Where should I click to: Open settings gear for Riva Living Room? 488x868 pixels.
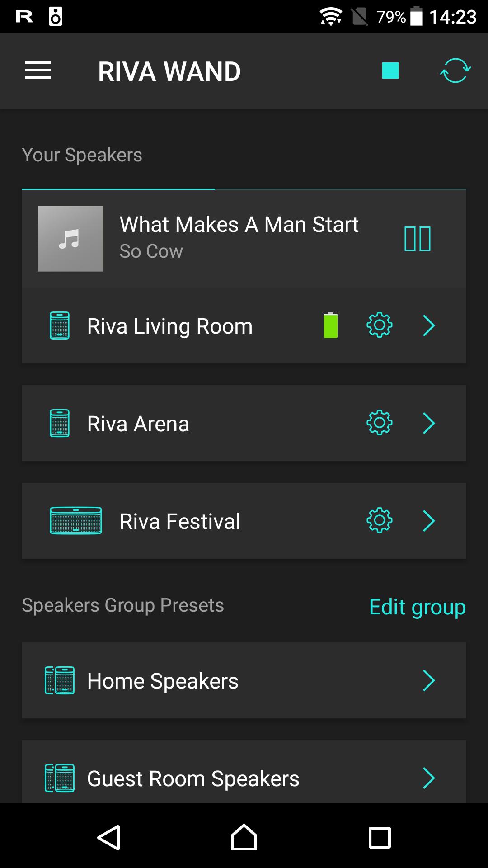coord(380,325)
